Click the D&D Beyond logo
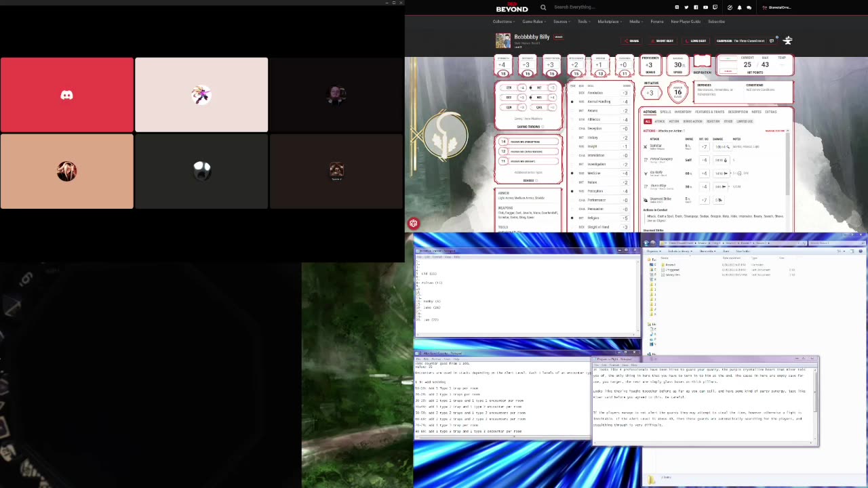This screenshot has width=868, height=488. (512, 7)
